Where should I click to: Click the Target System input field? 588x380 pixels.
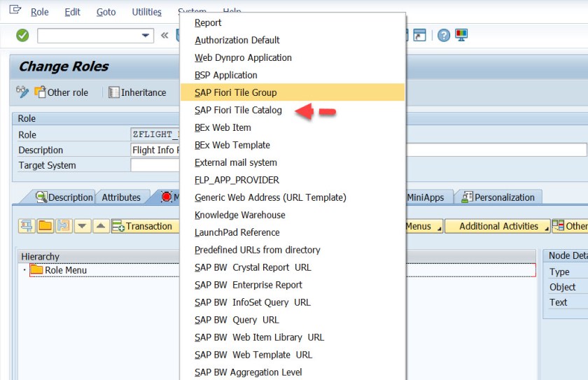(x=155, y=165)
